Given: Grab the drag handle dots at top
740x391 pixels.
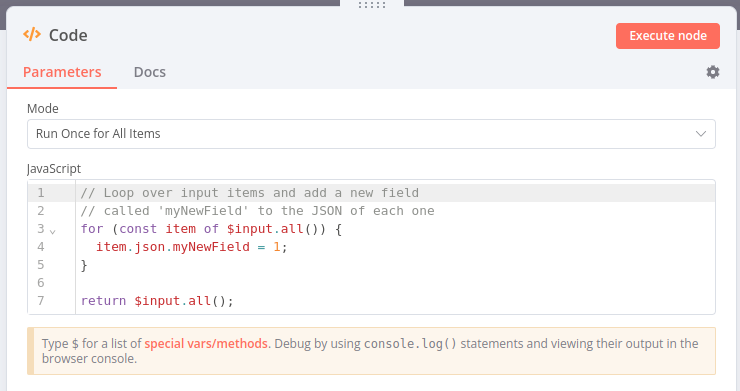Looking at the screenshot, I should [x=372, y=5].
